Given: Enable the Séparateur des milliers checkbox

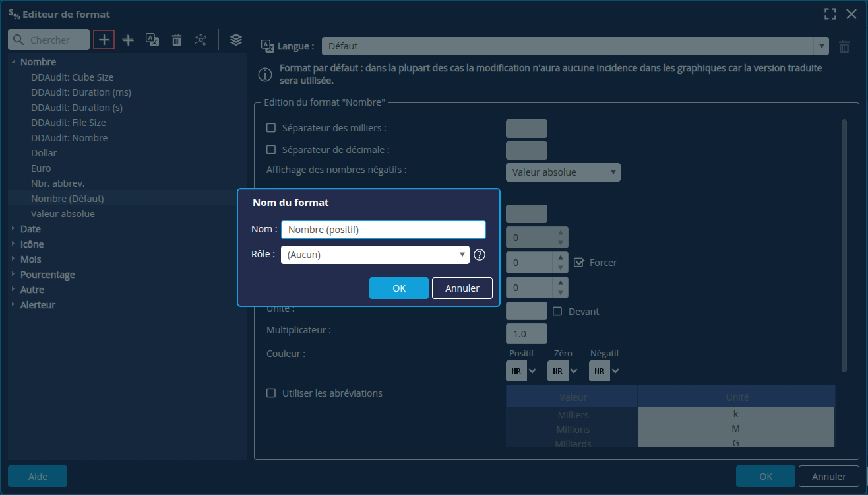Looking at the screenshot, I should 271,128.
